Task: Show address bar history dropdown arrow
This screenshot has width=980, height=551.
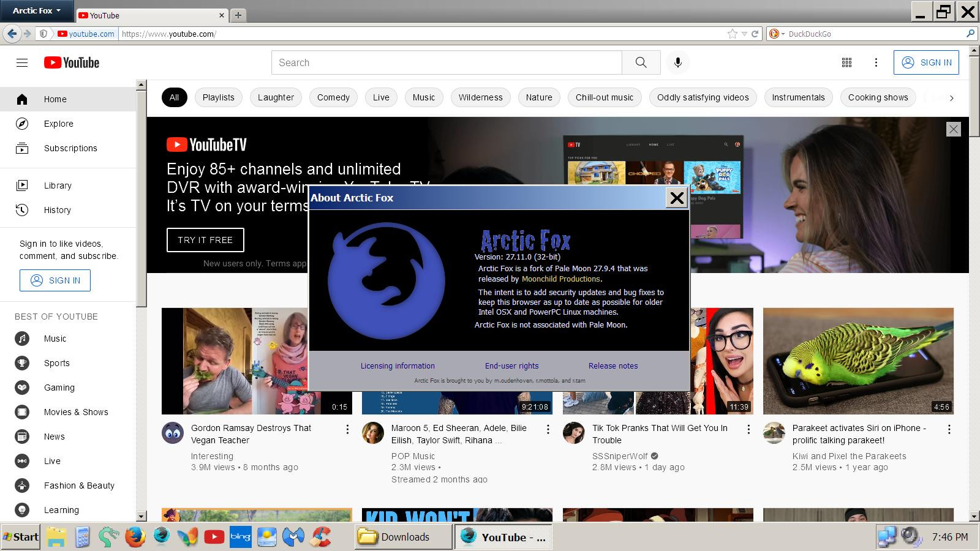Action: (x=744, y=34)
